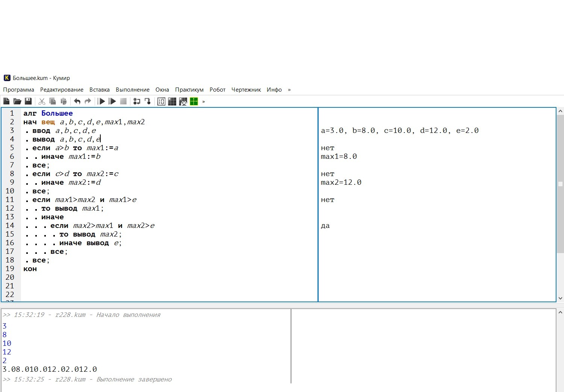Click the Cut scissors icon
The image size is (564, 392).
click(x=42, y=101)
